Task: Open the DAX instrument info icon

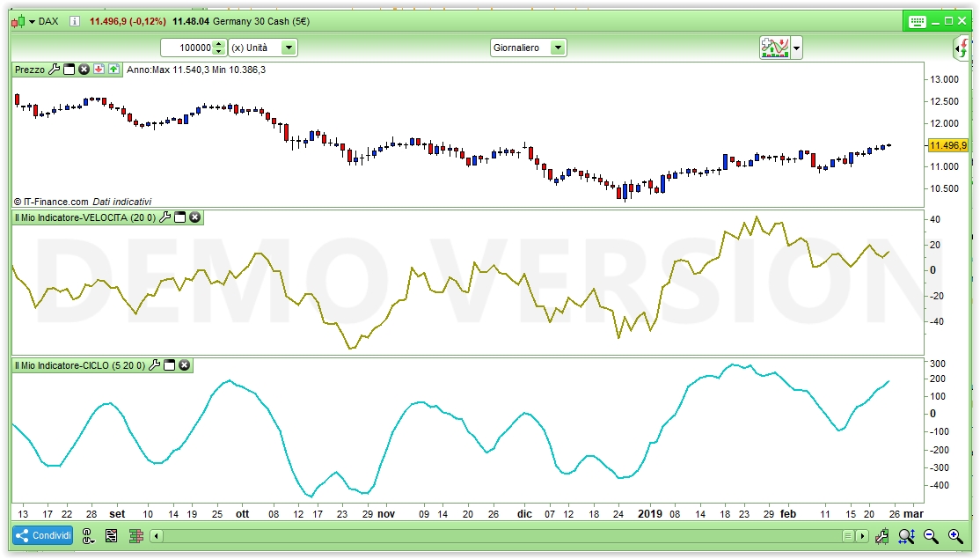Action: coord(75,21)
